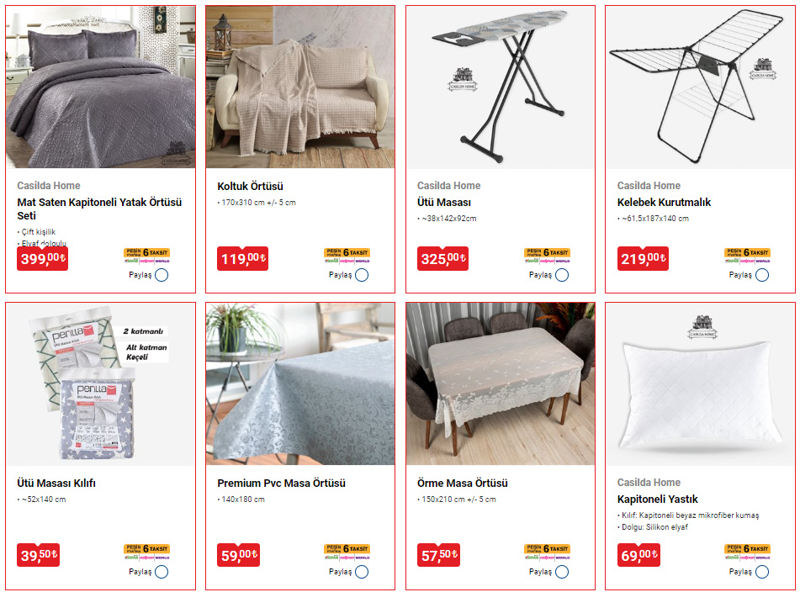Click the 6 Taksit badge on Koltuk Örtüsü
800x592 pixels.
pos(347,255)
